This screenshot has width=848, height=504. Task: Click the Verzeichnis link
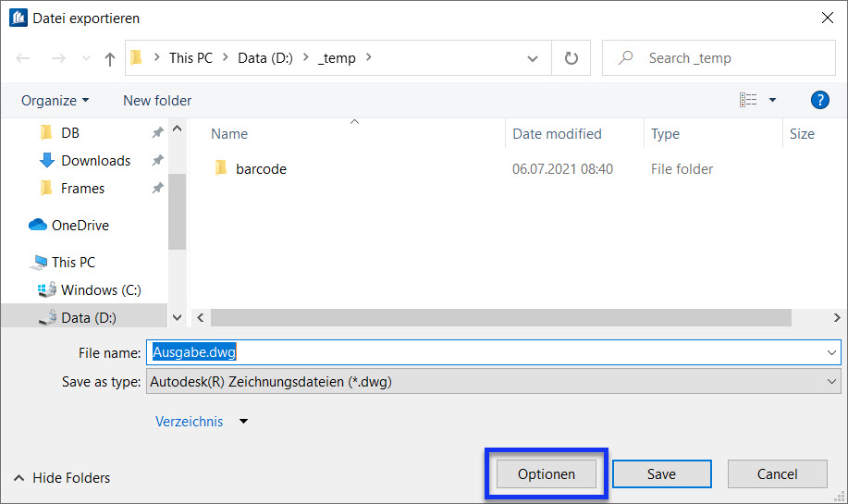pyautogui.click(x=190, y=422)
